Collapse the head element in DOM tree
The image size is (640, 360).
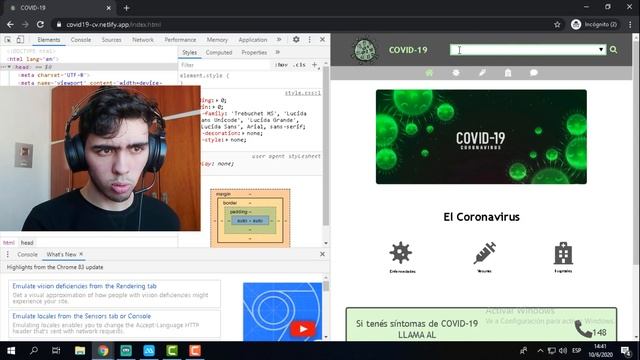point(9,67)
